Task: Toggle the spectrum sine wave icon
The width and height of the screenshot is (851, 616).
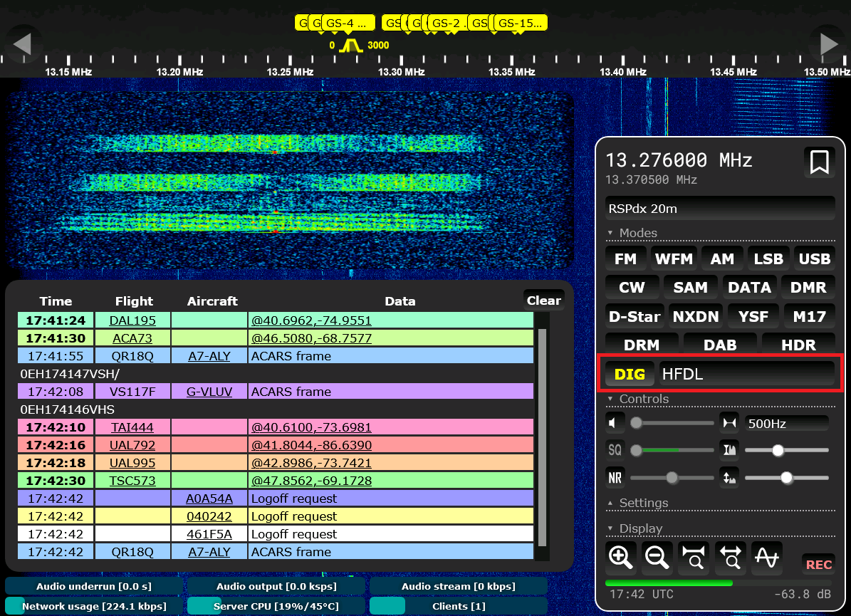Action: point(766,558)
